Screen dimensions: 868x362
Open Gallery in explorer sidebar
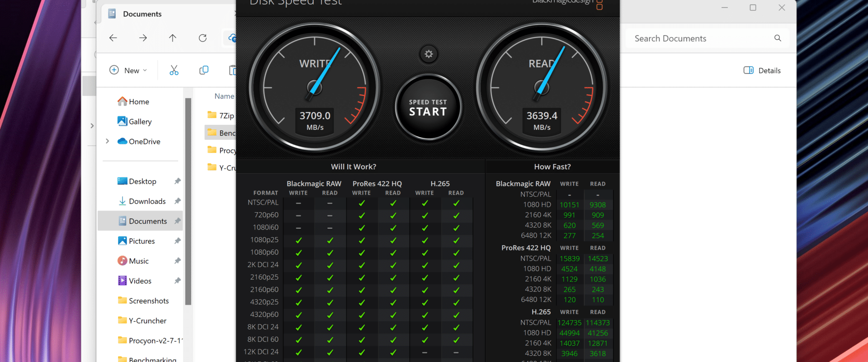[x=134, y=122]
